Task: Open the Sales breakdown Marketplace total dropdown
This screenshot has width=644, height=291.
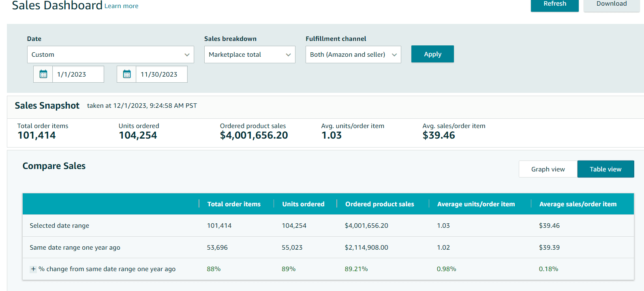Action: coord(250,54)
